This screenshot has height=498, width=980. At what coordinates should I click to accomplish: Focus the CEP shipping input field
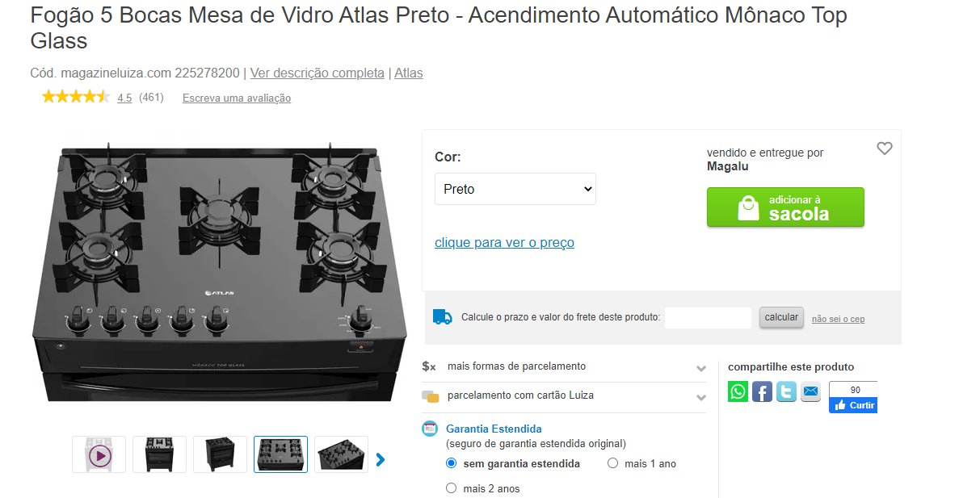708,317
